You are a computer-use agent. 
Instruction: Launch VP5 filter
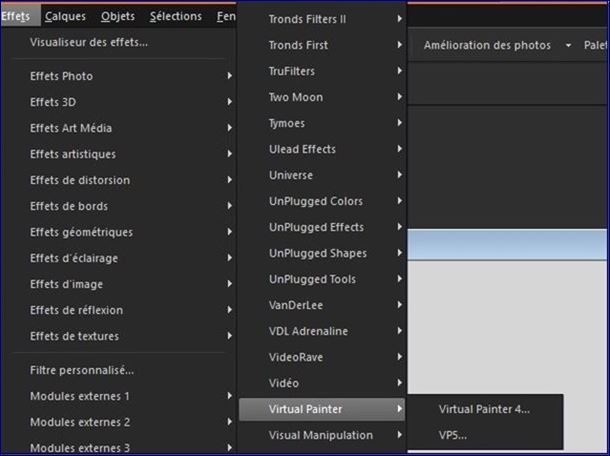[x=485, y=435]
